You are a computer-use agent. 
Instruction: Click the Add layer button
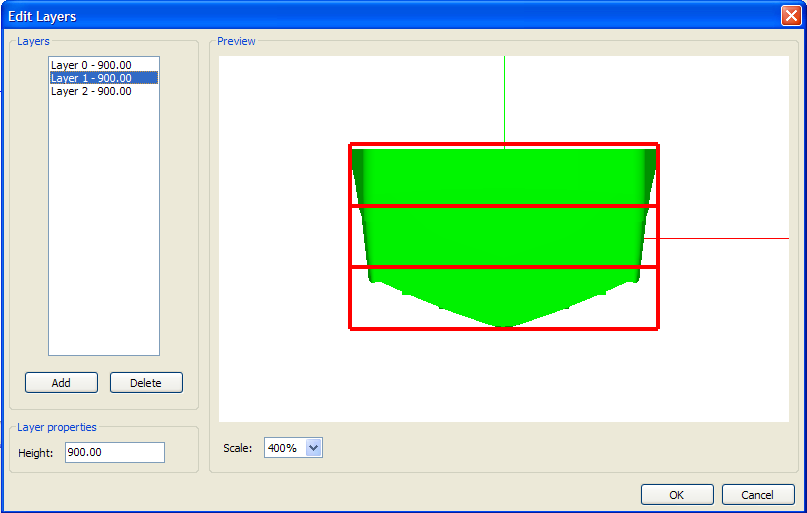61,382
